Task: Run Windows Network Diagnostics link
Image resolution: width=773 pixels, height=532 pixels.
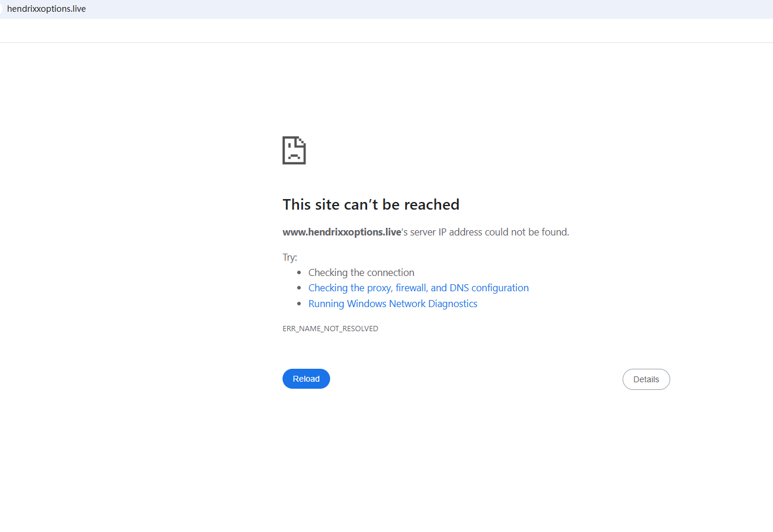Action: tap(392, 304)
